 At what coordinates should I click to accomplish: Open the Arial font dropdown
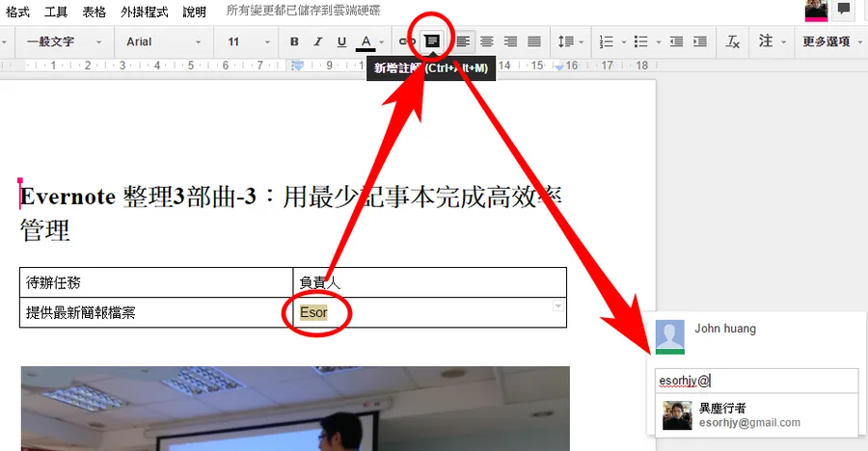click(x=162, y=42)
